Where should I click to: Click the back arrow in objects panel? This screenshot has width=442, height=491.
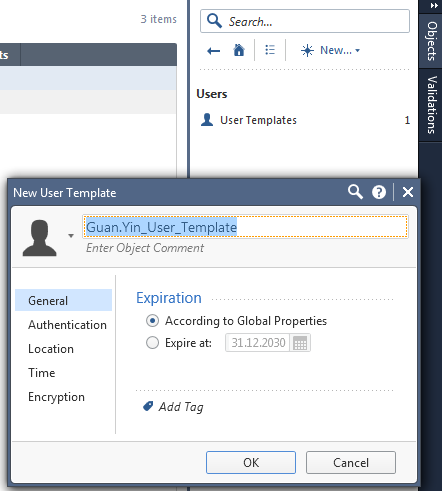213,51
